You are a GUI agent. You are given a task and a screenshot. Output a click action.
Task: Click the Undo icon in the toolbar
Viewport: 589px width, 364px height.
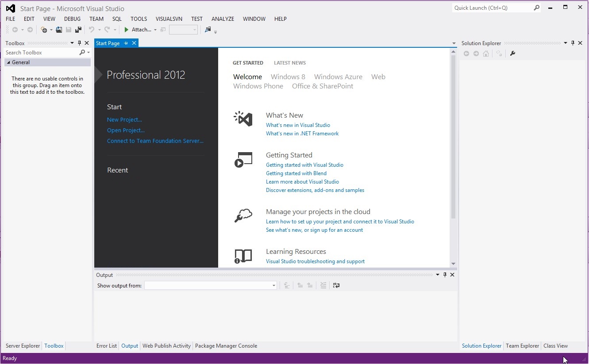(92, 29)
